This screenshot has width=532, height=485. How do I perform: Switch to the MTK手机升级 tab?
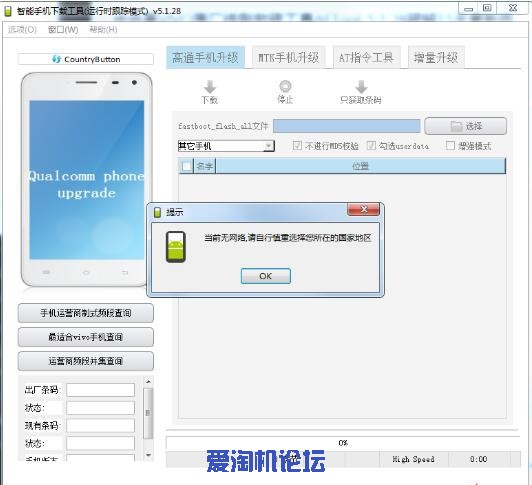coord(289,57)
